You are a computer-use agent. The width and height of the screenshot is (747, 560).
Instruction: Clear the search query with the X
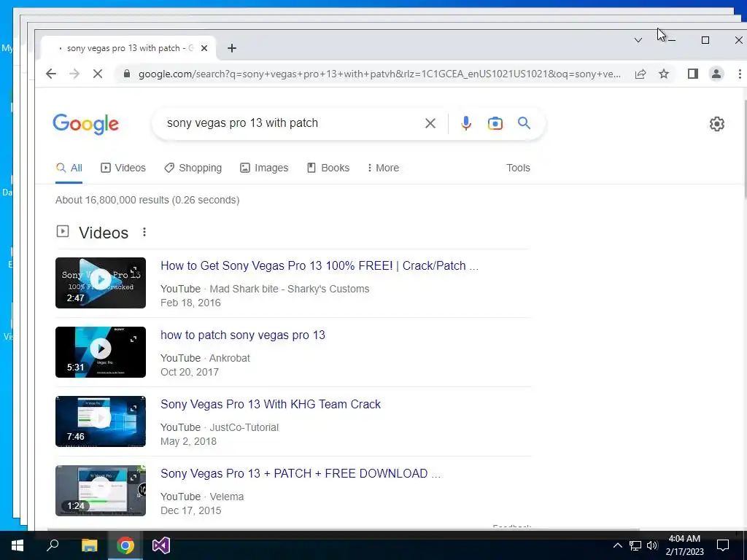click(x=430, y=123)
